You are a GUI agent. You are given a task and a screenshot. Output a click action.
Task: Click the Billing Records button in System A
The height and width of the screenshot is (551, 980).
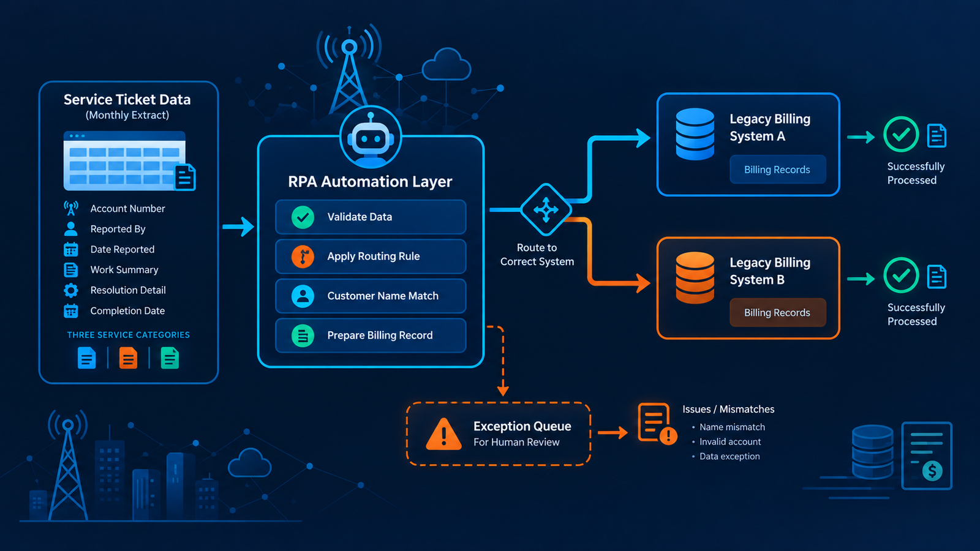coord(778,170)
